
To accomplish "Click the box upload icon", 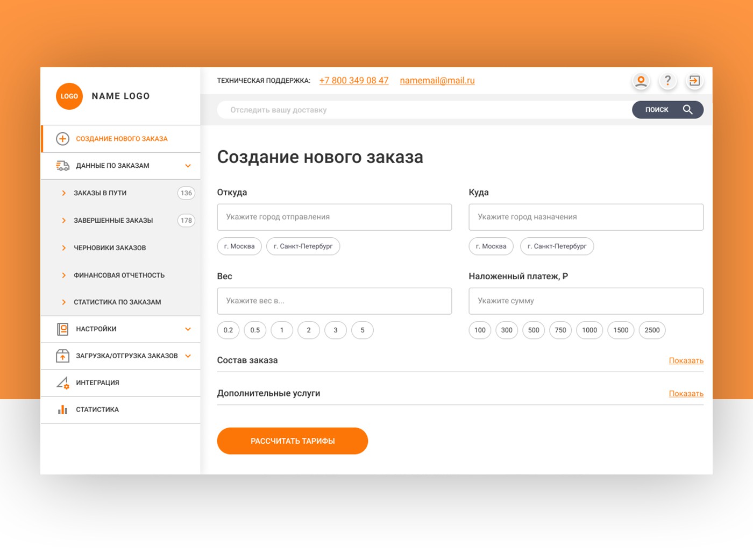I will pyautogui.click(x=63, y=356).
